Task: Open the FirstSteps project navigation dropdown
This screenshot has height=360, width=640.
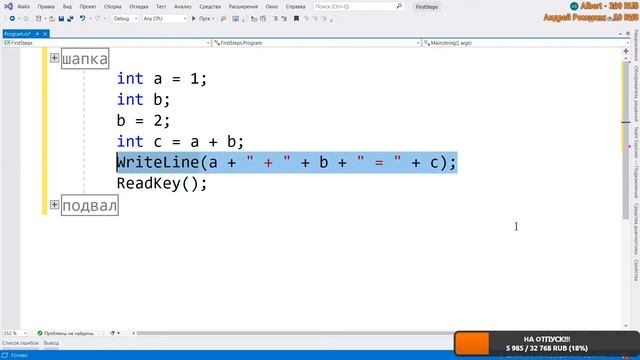Action: (107, 43)
